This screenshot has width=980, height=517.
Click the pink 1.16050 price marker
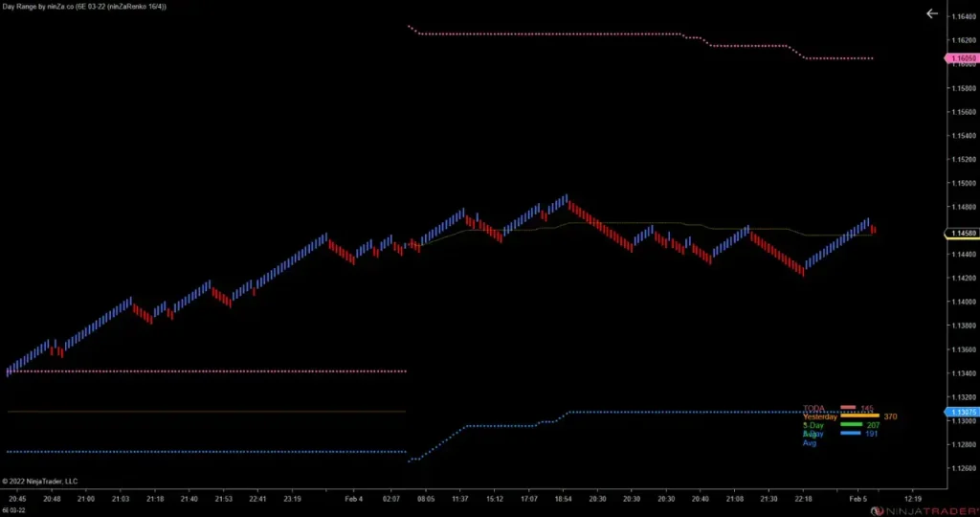[x=961, y=58]
